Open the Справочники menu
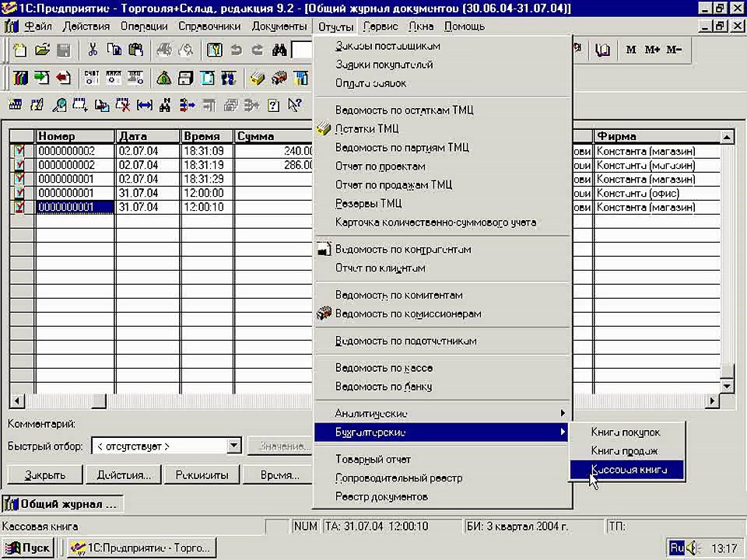Viewport: 747px width, 560px height. (x=209, y=26)
